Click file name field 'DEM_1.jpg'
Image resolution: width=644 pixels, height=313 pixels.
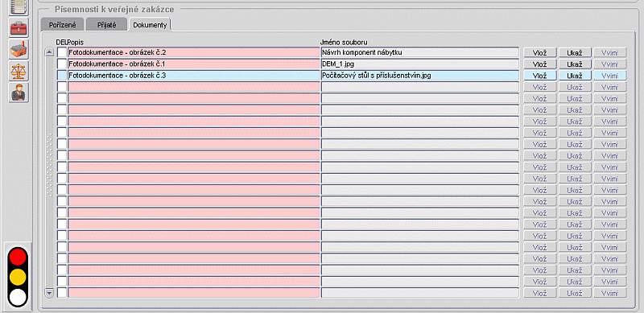(419, 64)
